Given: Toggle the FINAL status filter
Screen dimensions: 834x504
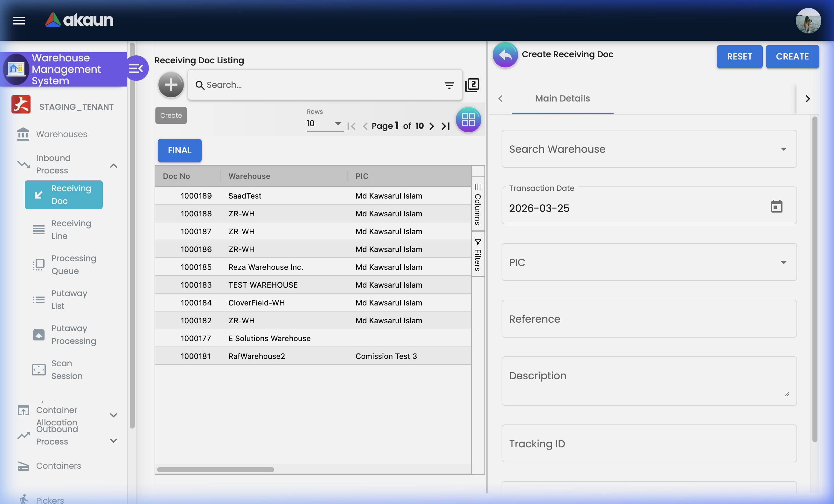Looking at the screenshot, I should [x=179, y=150].
